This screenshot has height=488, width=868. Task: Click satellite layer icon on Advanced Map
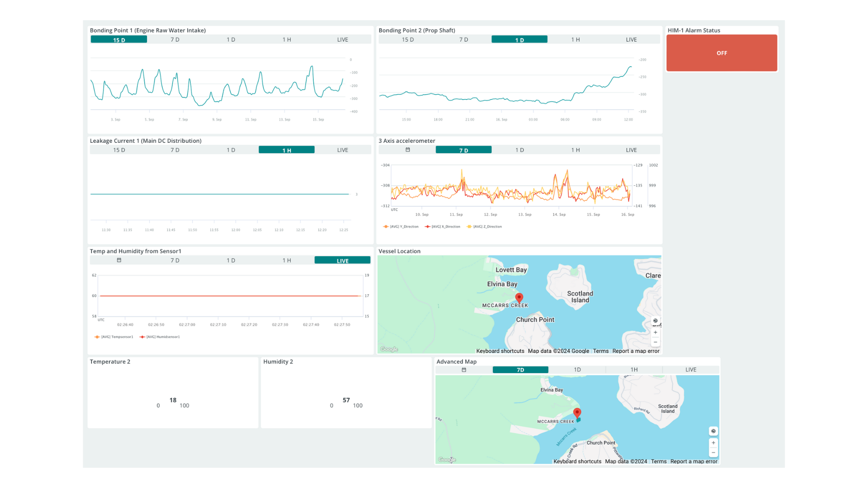[713, 431]
